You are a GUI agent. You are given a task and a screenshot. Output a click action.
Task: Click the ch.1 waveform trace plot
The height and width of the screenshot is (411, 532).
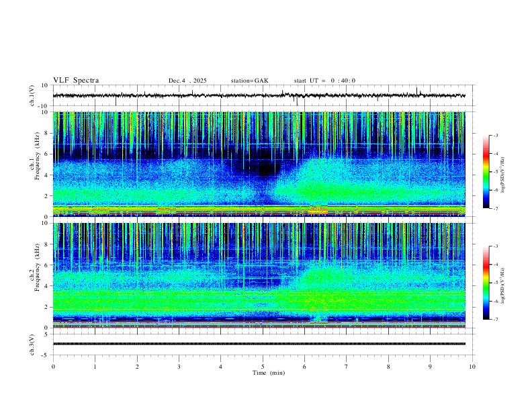click(259, 95)
